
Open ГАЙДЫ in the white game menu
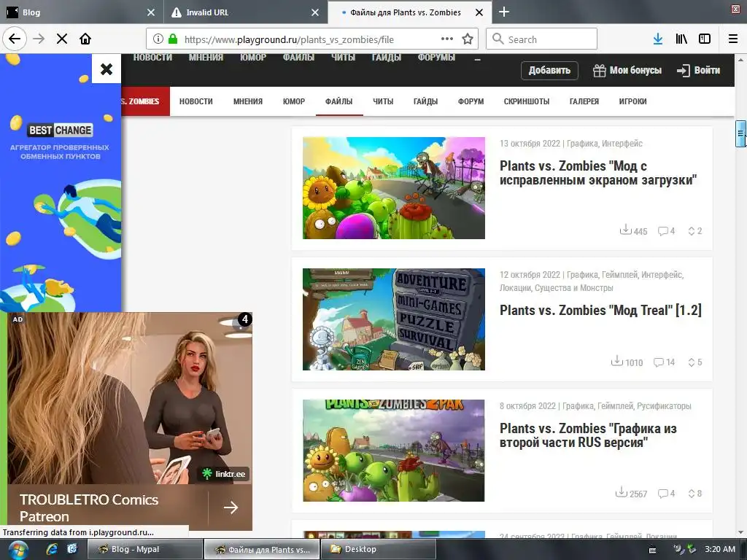tap(425, 101)
